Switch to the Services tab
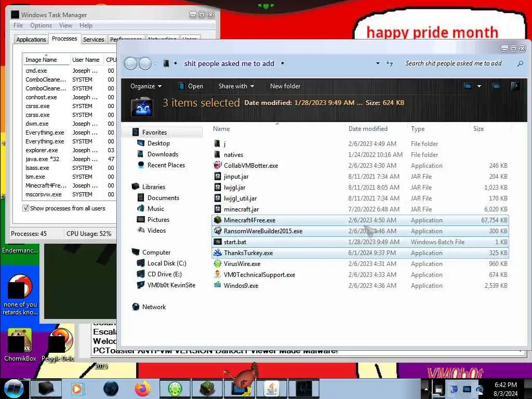Viewport: 532px width, 399px height. [94, 39]
